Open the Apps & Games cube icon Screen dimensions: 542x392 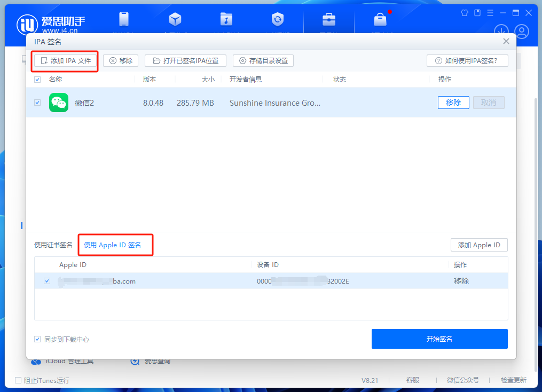tap(175, 19)
